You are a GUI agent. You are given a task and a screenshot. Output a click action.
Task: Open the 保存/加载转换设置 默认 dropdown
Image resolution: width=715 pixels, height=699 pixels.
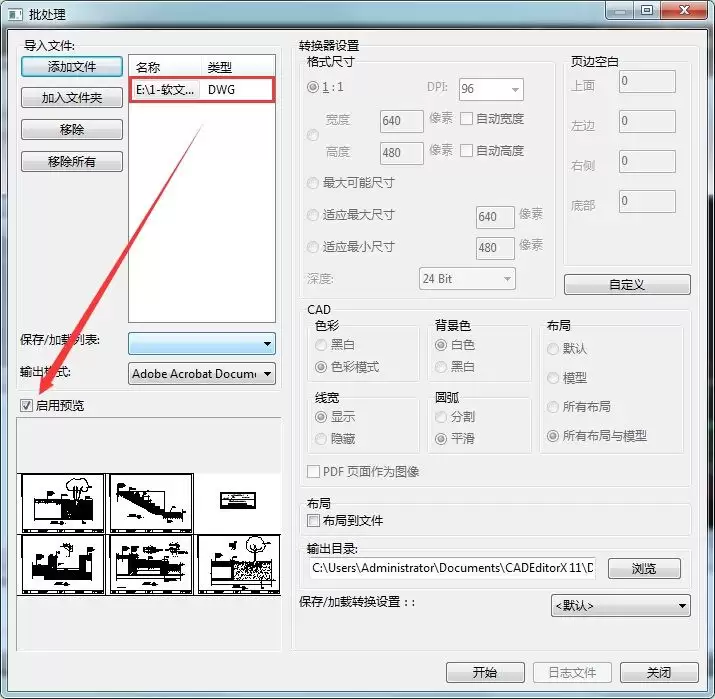[x=621, y=606]
